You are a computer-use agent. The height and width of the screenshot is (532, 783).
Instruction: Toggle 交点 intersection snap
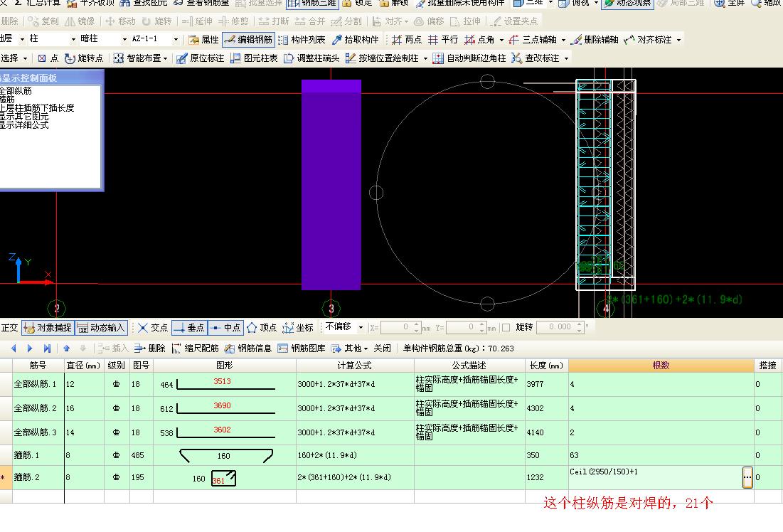[x=153, y=328]
